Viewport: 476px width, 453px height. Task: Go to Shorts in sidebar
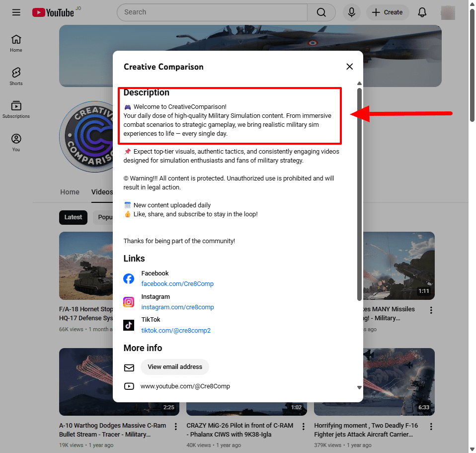pos(16,77)
